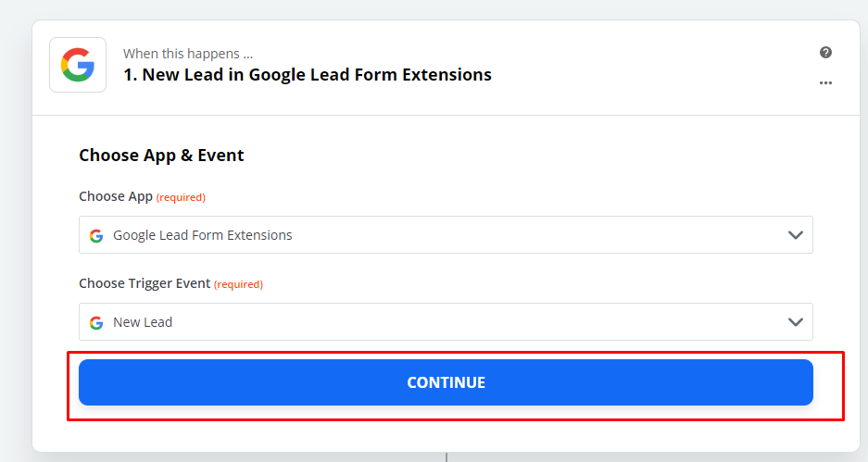This screenshot has height=462, width=868.
Task: Expand the Choose Trigger Event chevron
Action: [796, 322]
